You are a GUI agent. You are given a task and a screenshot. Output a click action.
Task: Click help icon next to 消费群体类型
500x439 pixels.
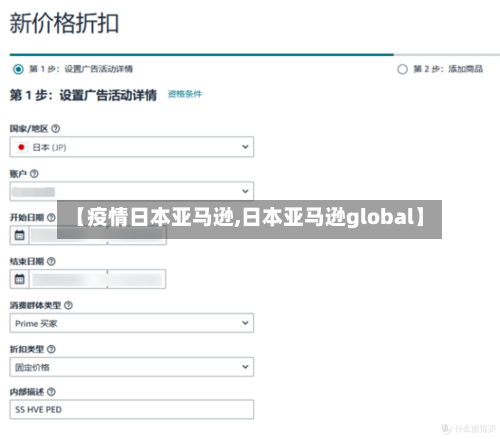pos(68,305)
